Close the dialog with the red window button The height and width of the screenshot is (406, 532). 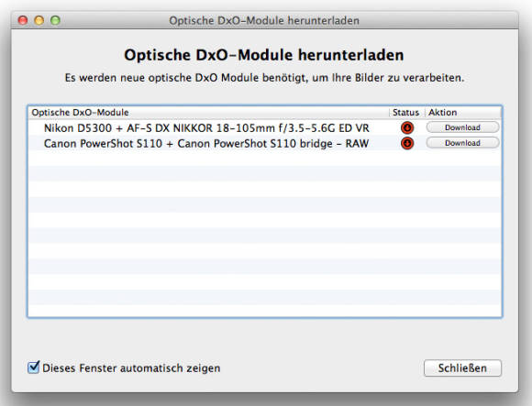point(23,20)
